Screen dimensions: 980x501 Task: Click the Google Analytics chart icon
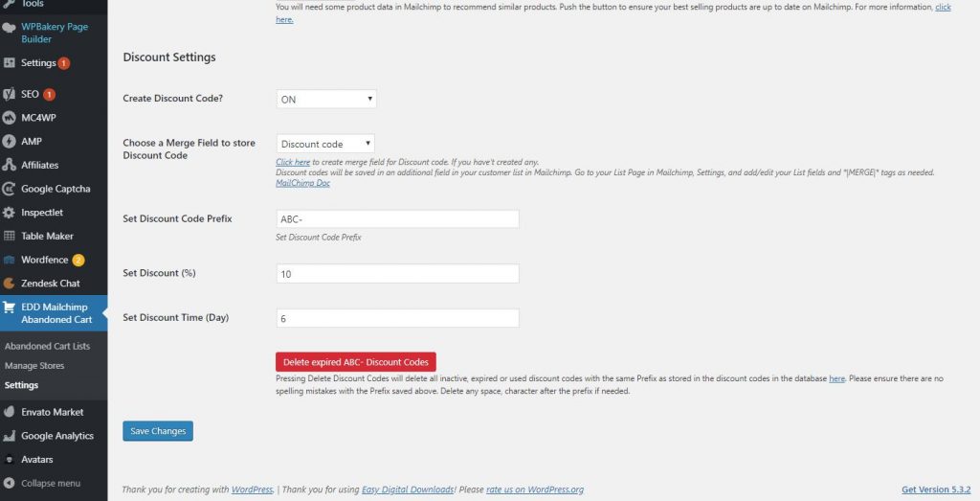tap(9, 436)
